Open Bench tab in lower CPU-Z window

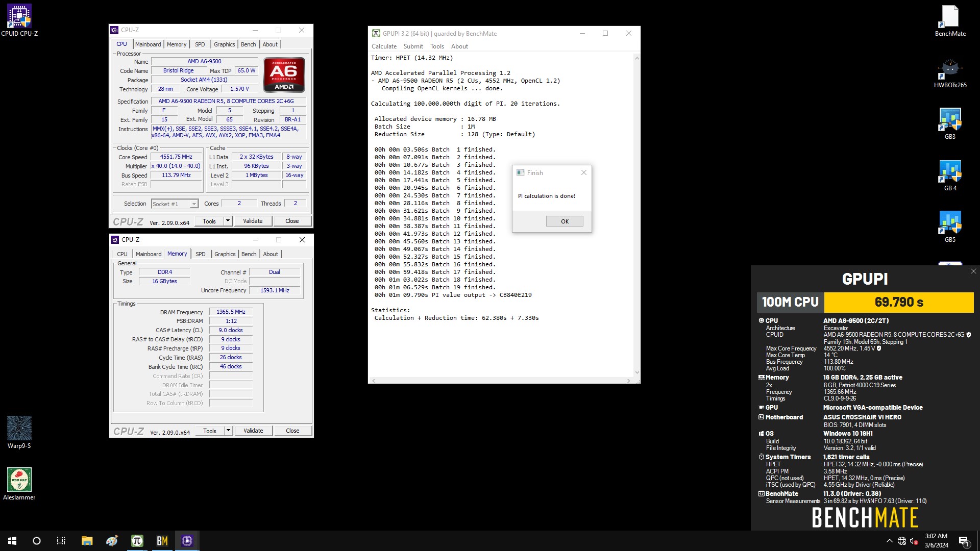249,254
